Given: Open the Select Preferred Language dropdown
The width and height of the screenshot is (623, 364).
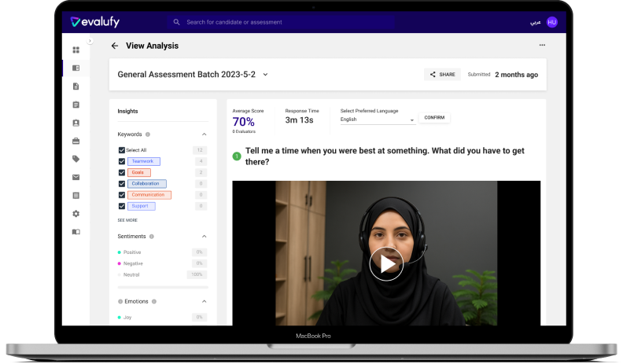Looking at the screenshot, I should click(x=378, y=119).
